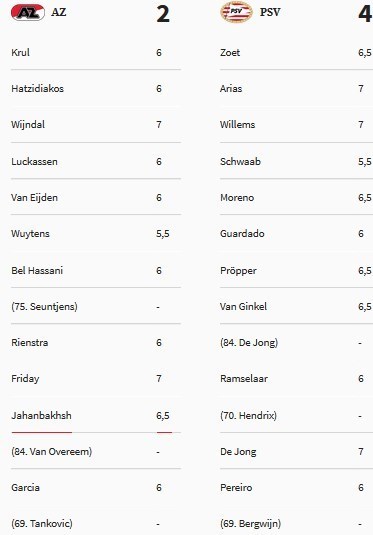Click the Zoet goalkeeper entry
The height and width of the screenshot is (535, 373).
pos(296,53)
